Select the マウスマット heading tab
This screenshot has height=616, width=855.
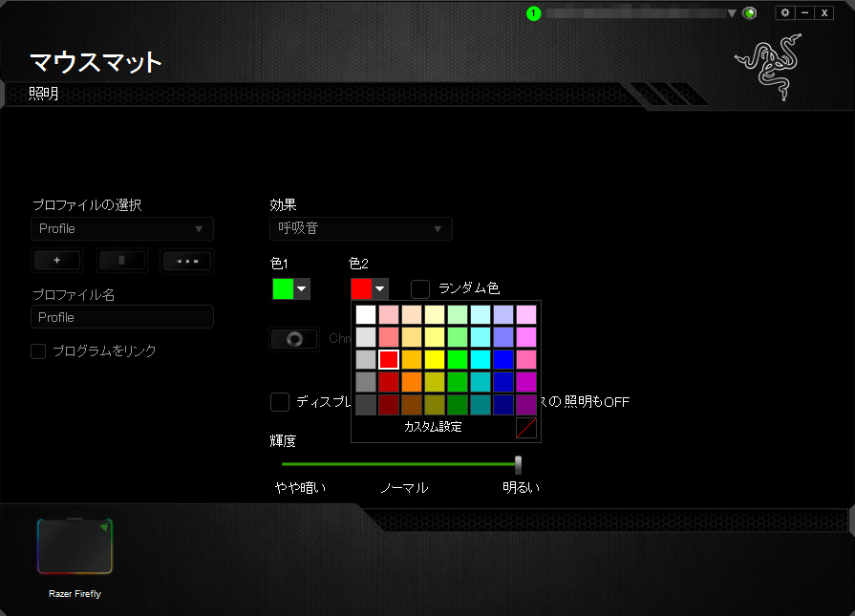[x=96, y=63]
